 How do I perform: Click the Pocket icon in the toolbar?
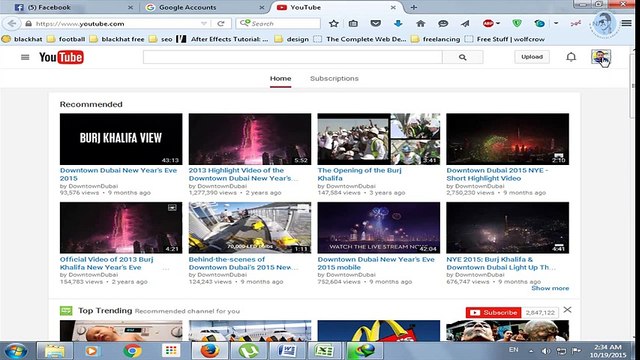pos(376,24)
